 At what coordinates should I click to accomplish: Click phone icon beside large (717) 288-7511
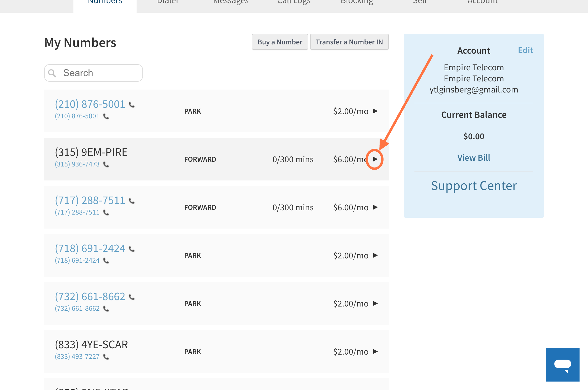tap(132, 201)
